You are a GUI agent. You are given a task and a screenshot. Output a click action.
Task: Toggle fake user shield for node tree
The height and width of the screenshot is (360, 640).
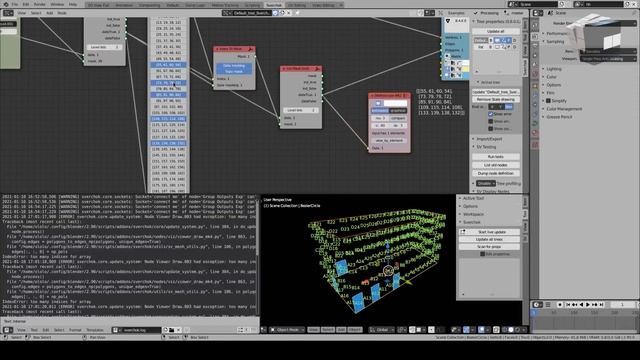pos(275,13)
